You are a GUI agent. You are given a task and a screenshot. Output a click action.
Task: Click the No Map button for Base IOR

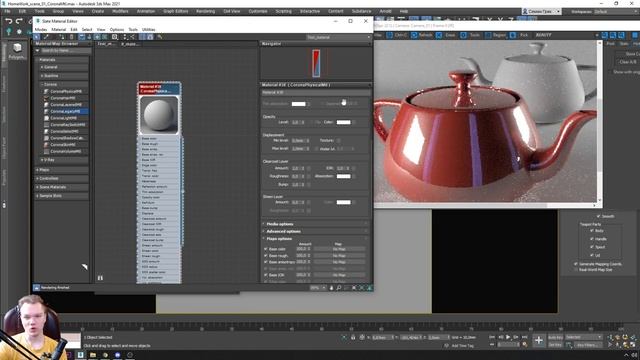(339, 275)
